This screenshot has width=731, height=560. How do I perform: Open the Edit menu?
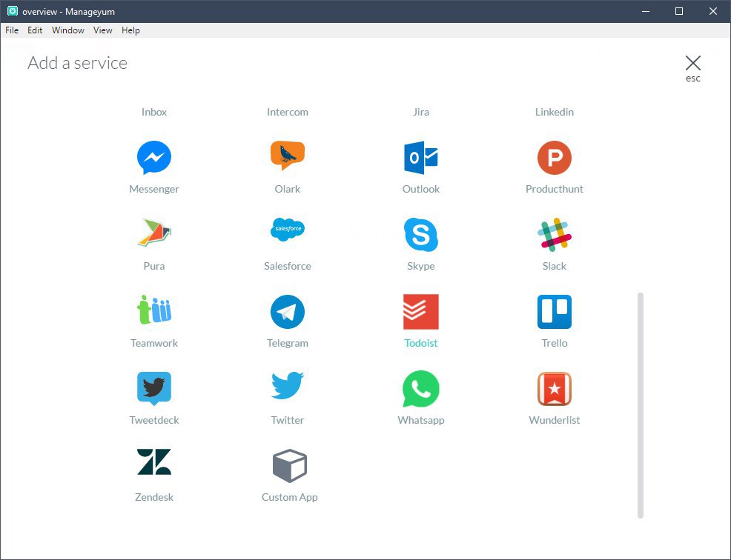35,30
